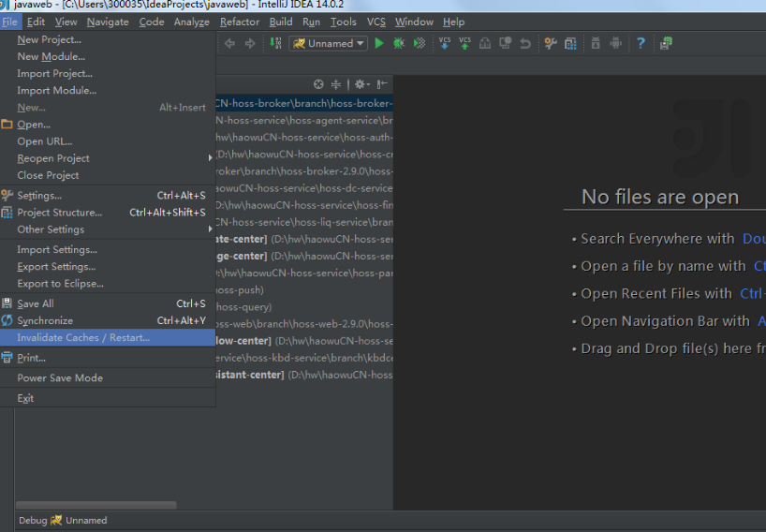The width and height of the screenshot is (766, 532).
Task: Click hide panel icon in project tool window
Action: tap(382, 84)
